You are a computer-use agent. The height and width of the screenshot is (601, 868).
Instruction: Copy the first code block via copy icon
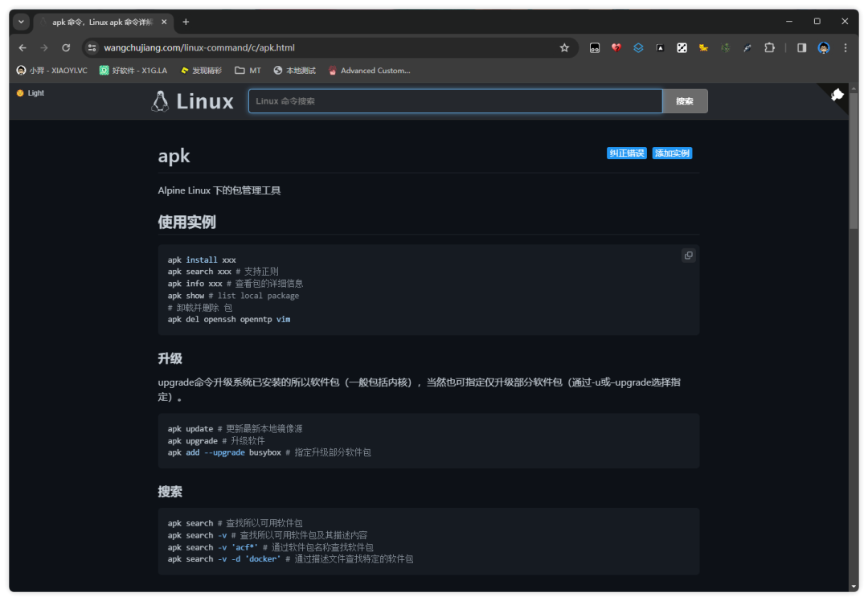[x=689, y=256]
